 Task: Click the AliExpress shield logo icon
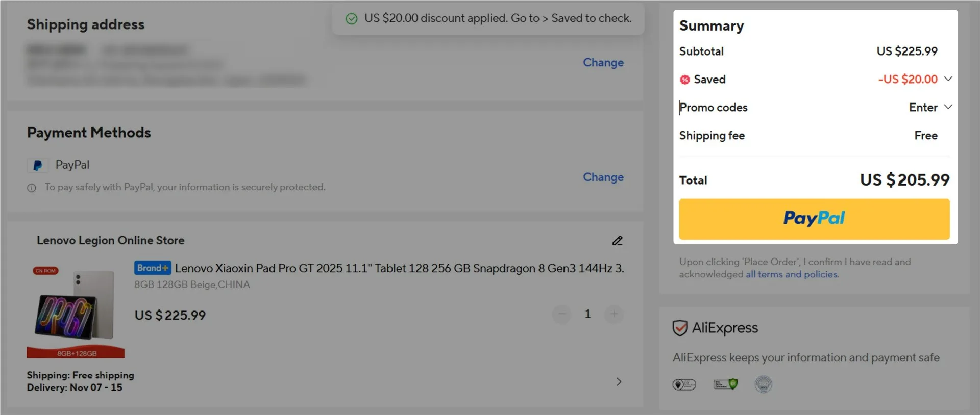pyautogui.click(x=680, y=328)
